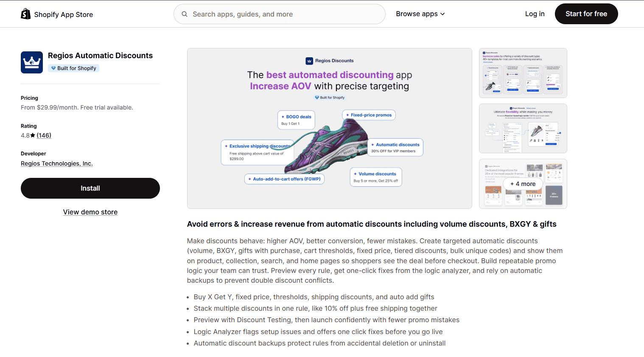Open the main sneaker promo image
The height and width of the screenshot is (357, 644).
coord(330,128)
